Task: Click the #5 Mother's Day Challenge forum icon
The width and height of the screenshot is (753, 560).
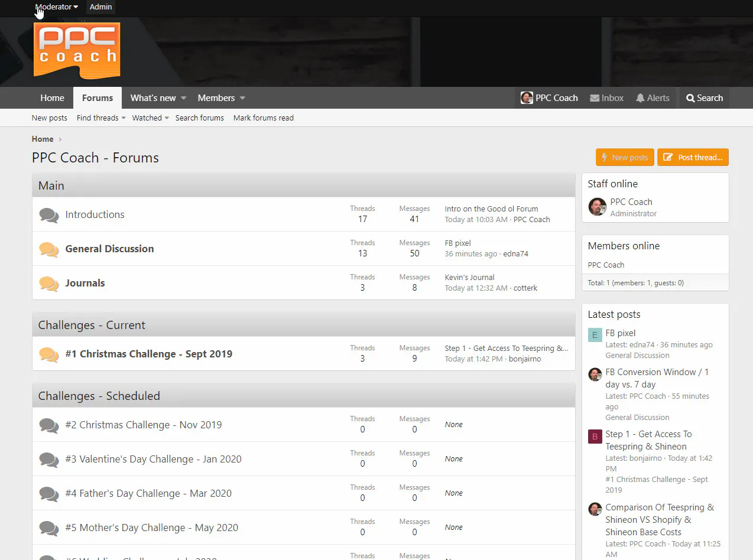Action: click(x=49, y=528)
